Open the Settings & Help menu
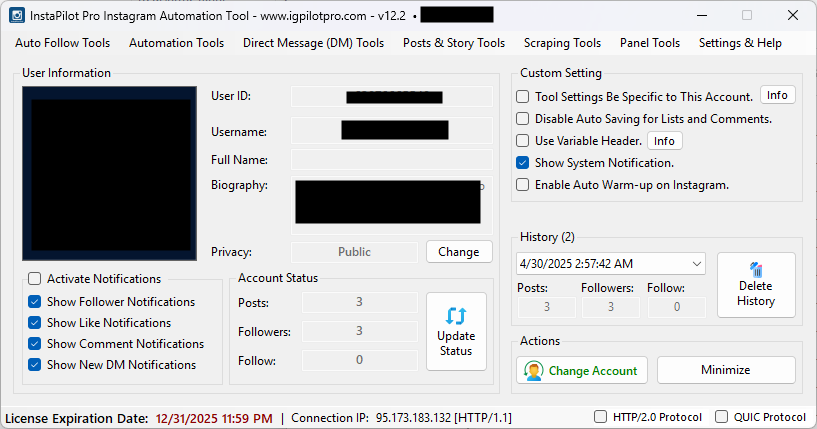 [x=740, y=43]
